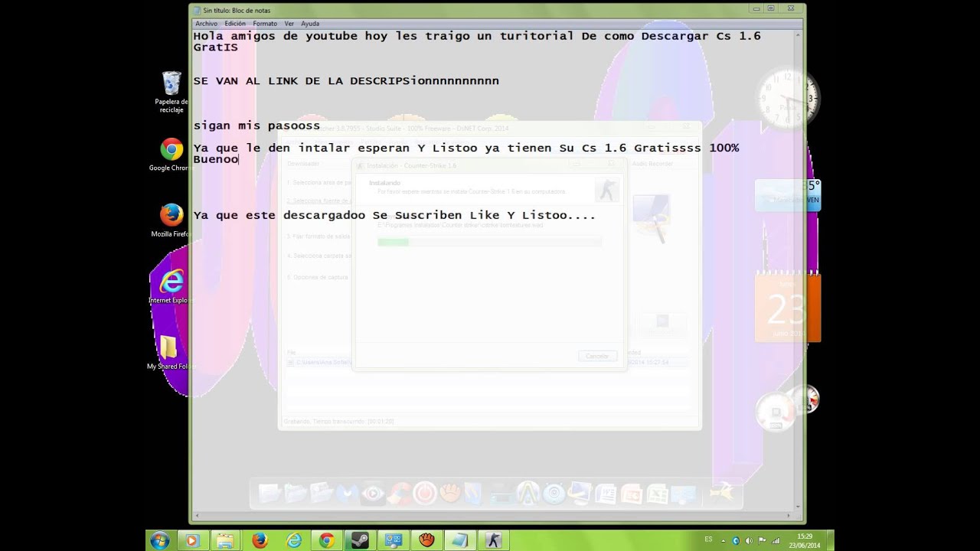Screen dimensions: 980x551
Task: Open Papelera de reciclaje desktop icon
Action: (171, 92)
